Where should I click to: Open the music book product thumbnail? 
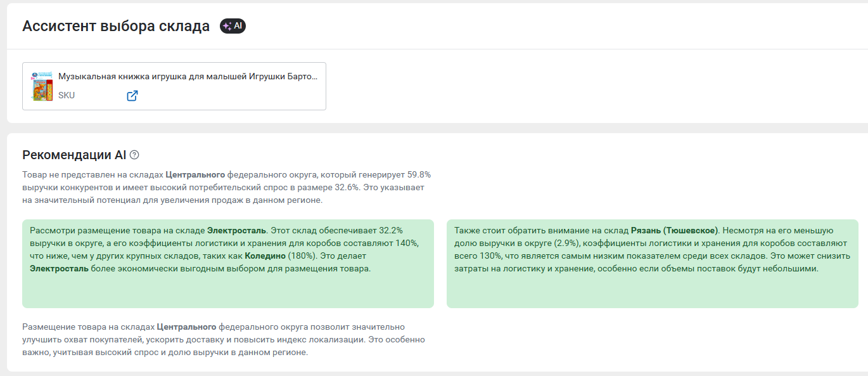(42, 86)
